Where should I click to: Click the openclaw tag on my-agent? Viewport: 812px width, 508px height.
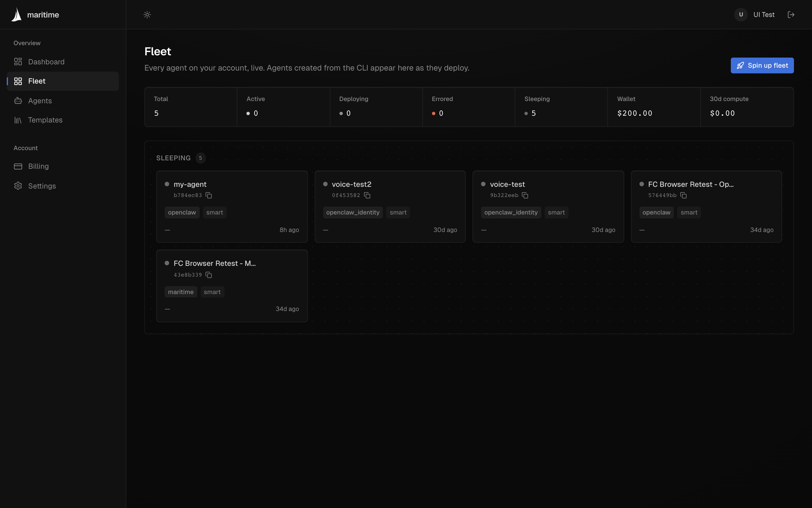point(182,212)
